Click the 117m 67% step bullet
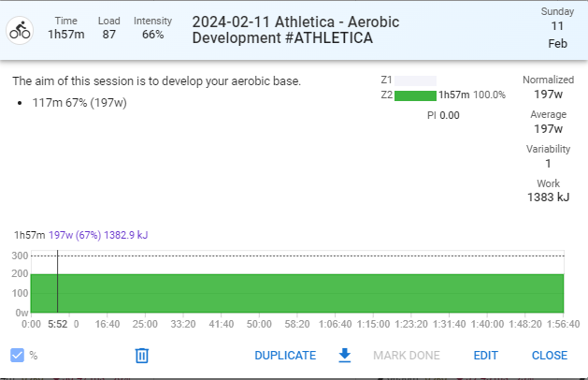This screenshot has height=380, width=588. click(79, 103)
